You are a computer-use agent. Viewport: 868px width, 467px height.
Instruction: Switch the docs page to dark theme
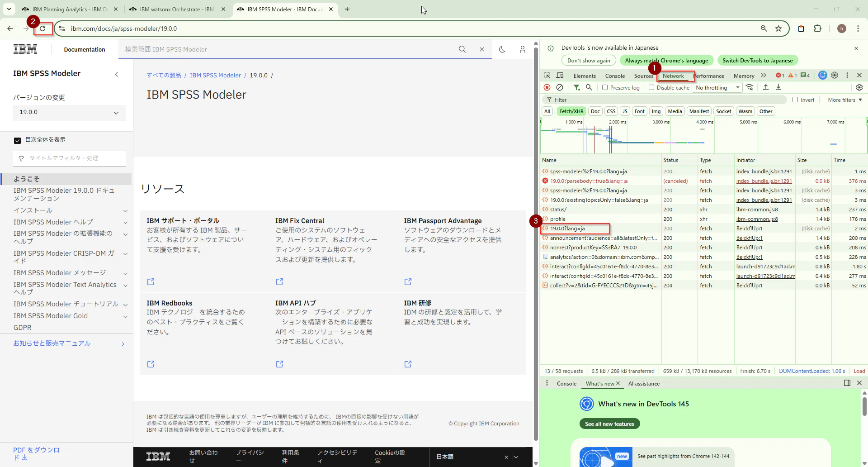pyautogui.click(x=502, y=49)
